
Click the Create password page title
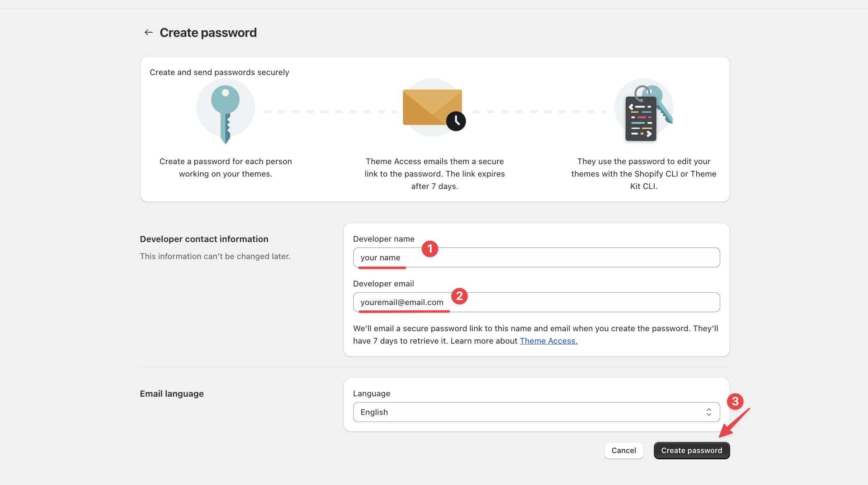208,32
